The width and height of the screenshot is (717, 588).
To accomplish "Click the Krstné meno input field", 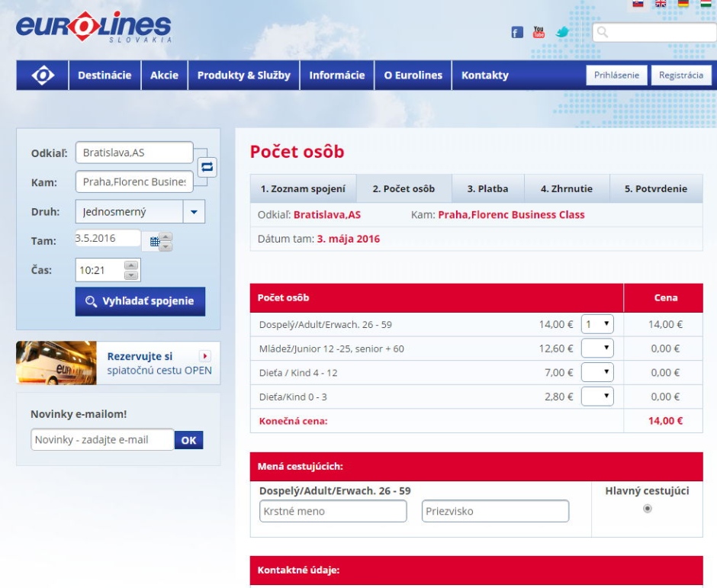I will point(333,511).
